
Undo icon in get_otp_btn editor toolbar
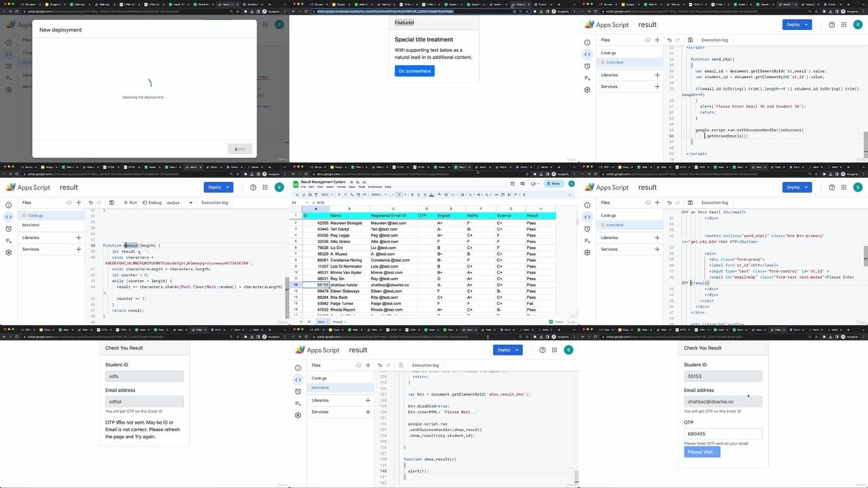[669, 202]
